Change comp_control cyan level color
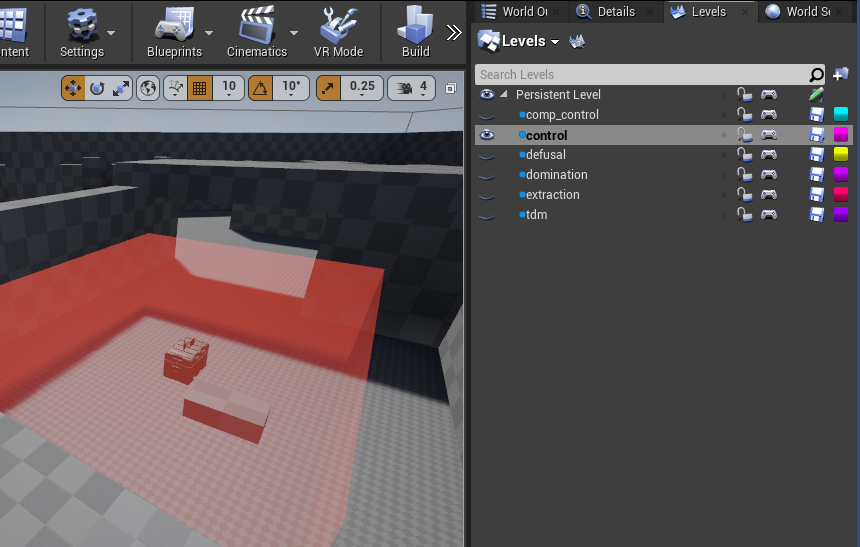The width and height of the screenshot is (860, 547). pyautogui.click(x=841, y=114)
